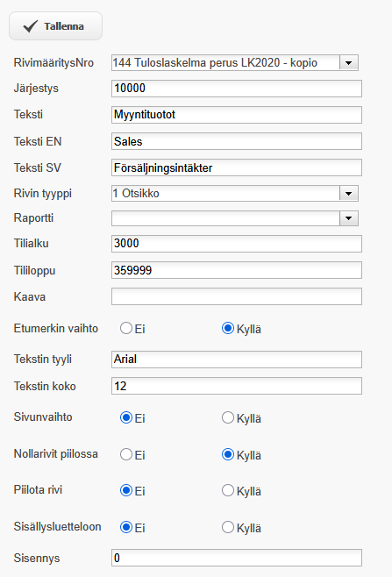
Task: Open the RivimääritysNro dropdown arrow
Action: pyautogui.click(x=348, y=63)
